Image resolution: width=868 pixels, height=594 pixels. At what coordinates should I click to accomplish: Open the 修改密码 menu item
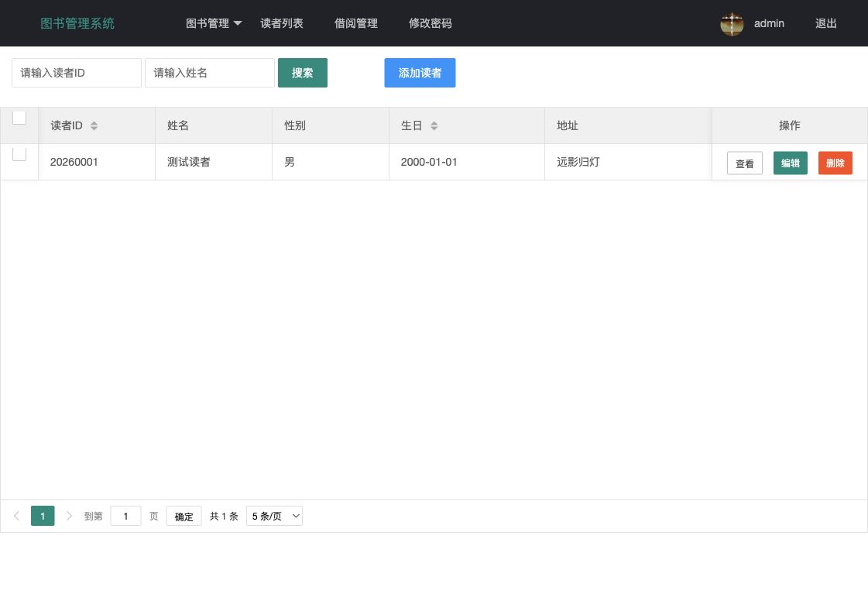[430, 23]
